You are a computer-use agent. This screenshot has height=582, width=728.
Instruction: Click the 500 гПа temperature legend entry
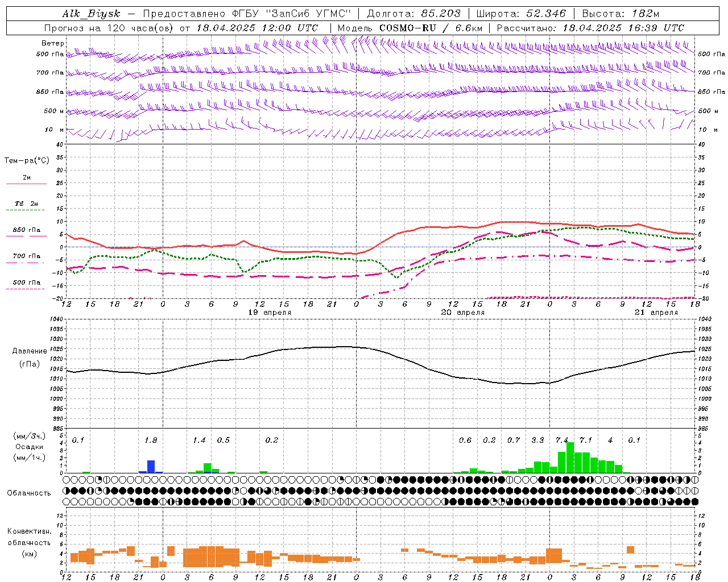27,282
